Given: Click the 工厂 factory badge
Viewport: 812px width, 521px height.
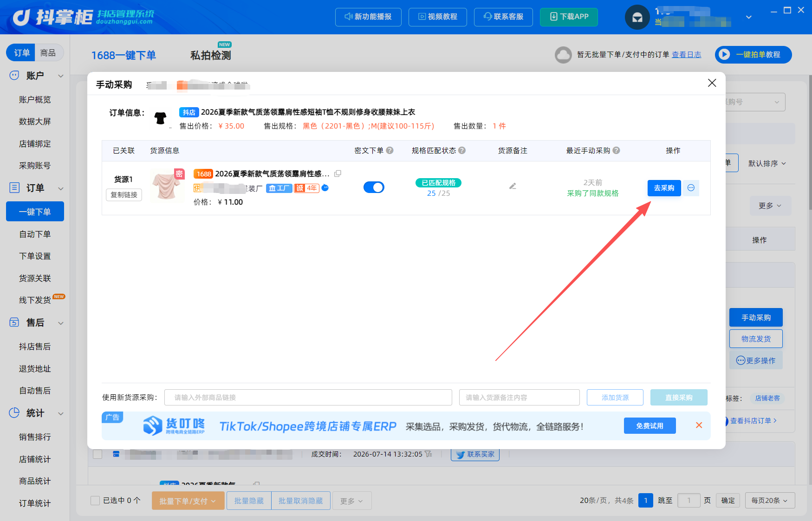Looking at the screenshot, I should [x=279, y=188].
